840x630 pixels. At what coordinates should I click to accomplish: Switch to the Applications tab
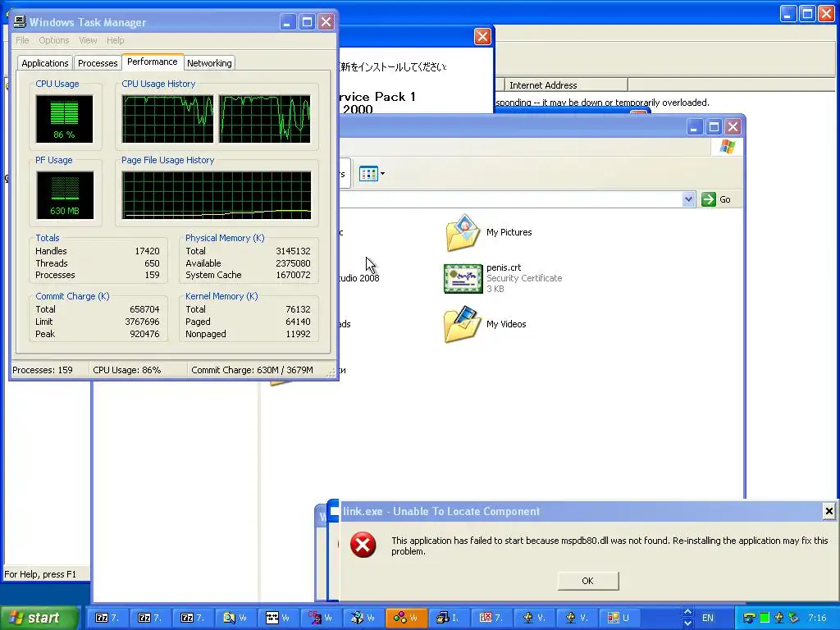tap(45, 63)
